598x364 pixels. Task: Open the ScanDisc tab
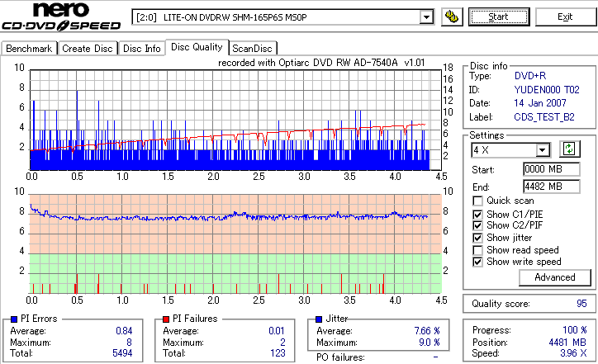[x=252, y=49]
